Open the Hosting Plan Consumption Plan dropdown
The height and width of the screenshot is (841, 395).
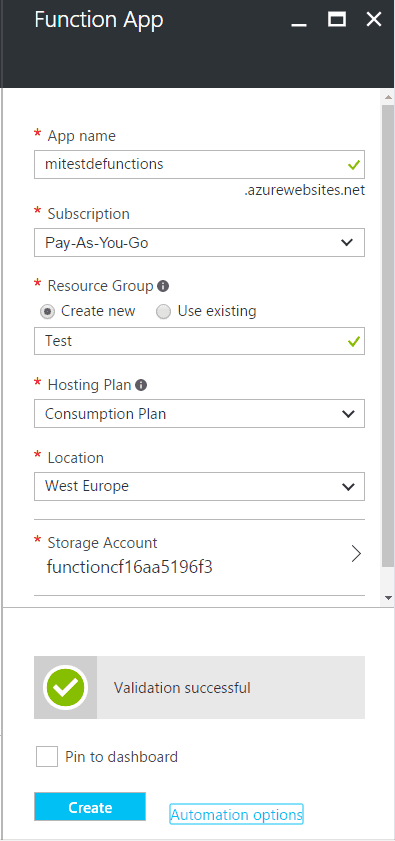[199, 414]
